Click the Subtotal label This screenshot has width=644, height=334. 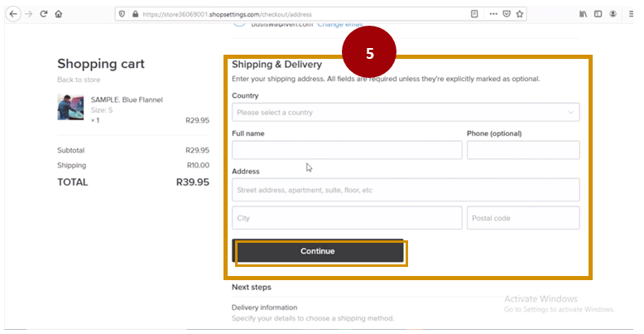click(70, 151)
